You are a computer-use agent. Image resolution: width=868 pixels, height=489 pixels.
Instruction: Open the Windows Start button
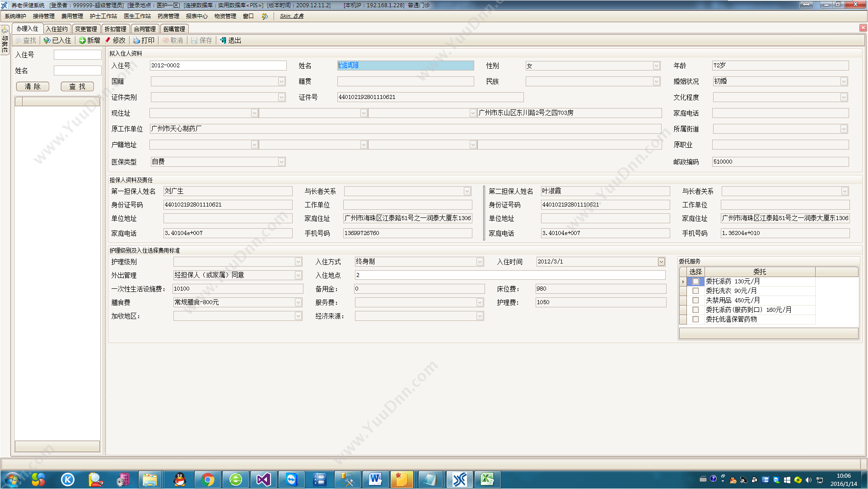[x=13, y=480]
